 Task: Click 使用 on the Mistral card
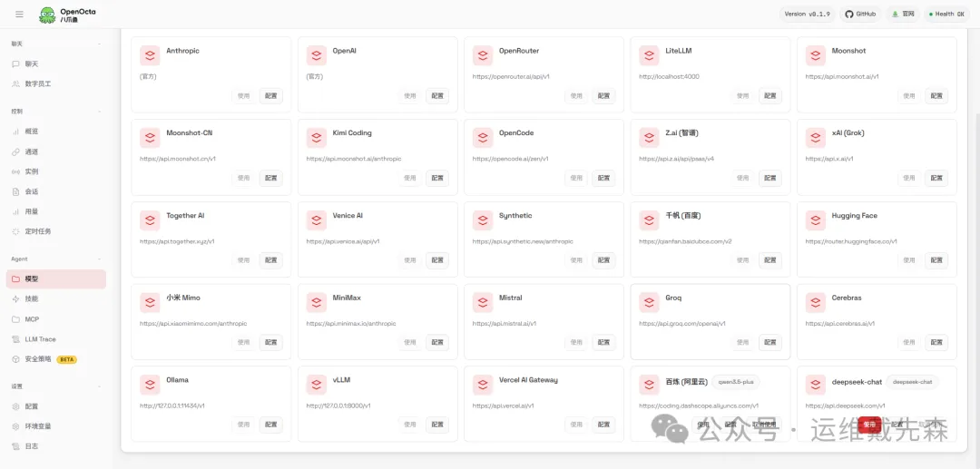click(x=575, y=342)
